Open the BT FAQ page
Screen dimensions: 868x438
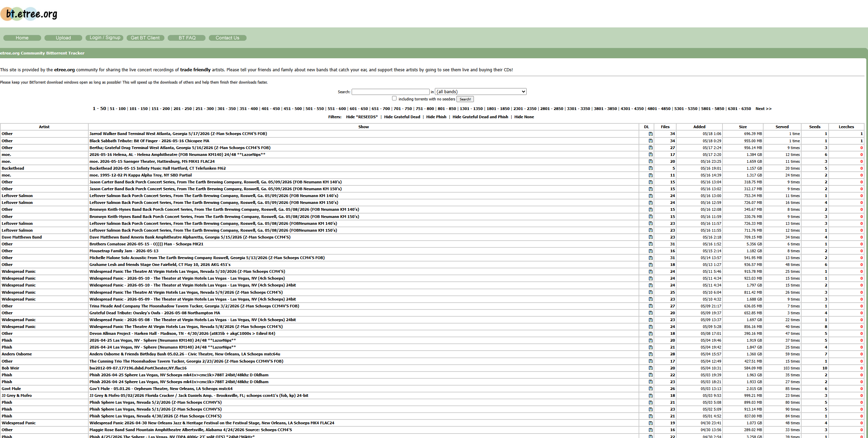coord(187,38)
